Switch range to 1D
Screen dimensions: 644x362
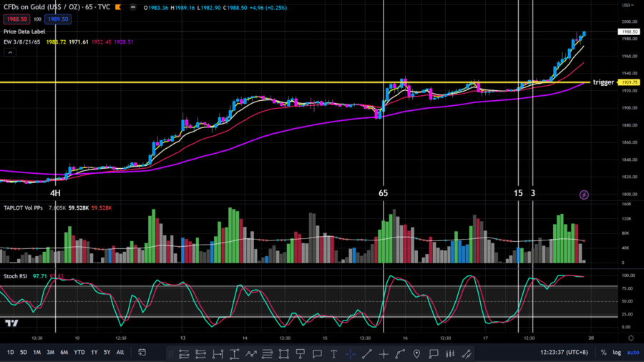point(10,352)
